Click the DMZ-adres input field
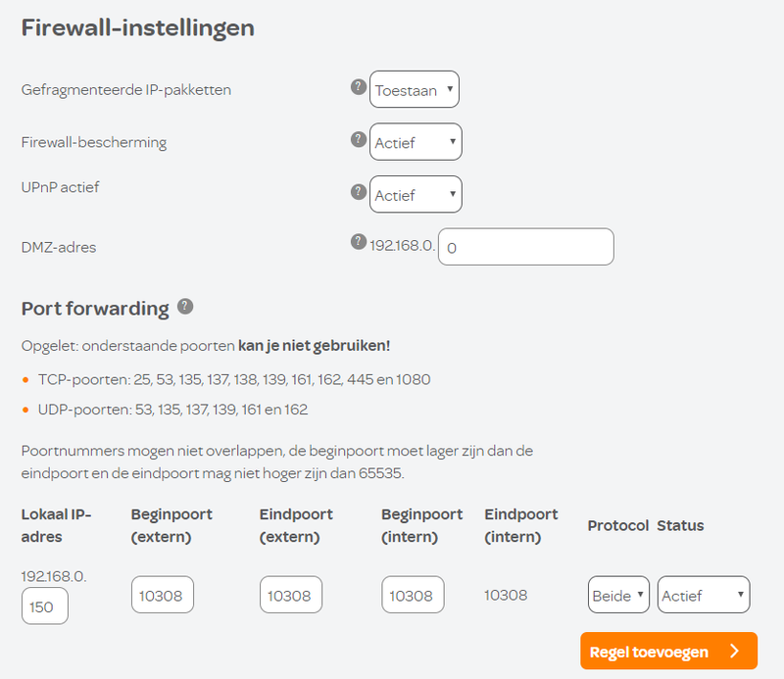Image resolution: width=784 pixels, height=679 pixels. (x=525, y=247)
